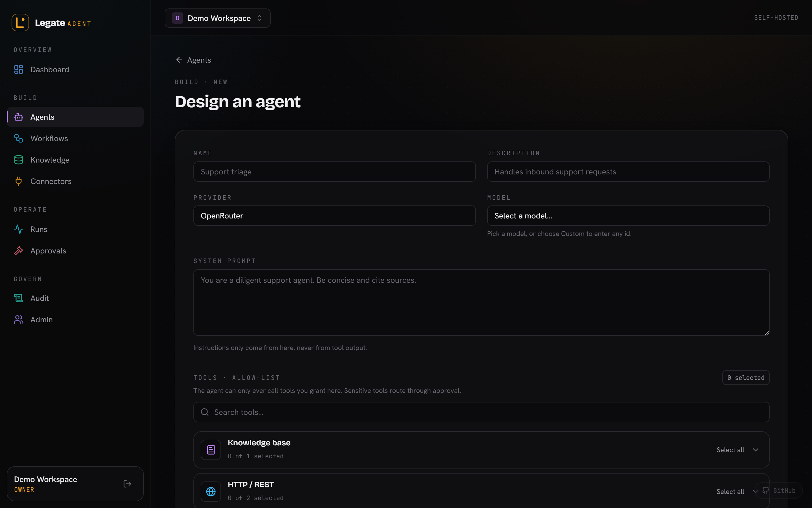Open the Approvals gavel icon
Screen dimensions: 812x508
18,251
